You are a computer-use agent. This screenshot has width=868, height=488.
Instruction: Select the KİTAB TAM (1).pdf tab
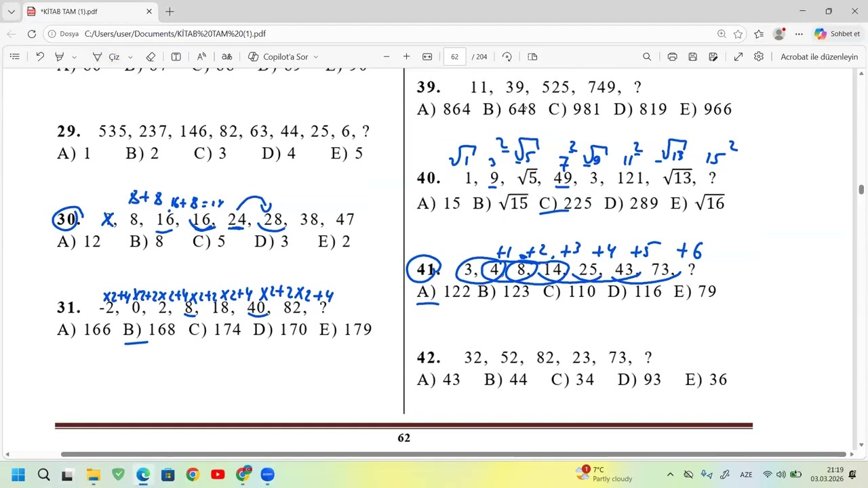[x=90, y=12]
